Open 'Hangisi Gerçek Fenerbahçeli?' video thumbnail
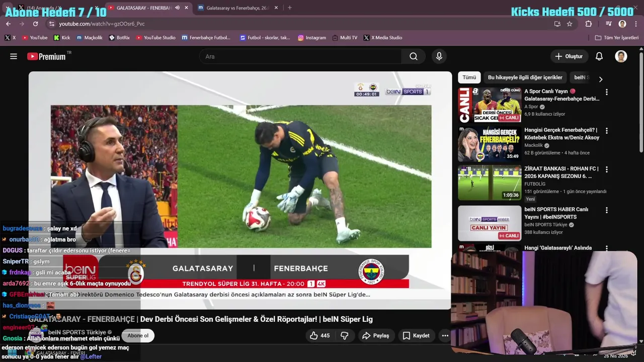The image size is (644, 362). pyautogui.click(x=490, y=144)
